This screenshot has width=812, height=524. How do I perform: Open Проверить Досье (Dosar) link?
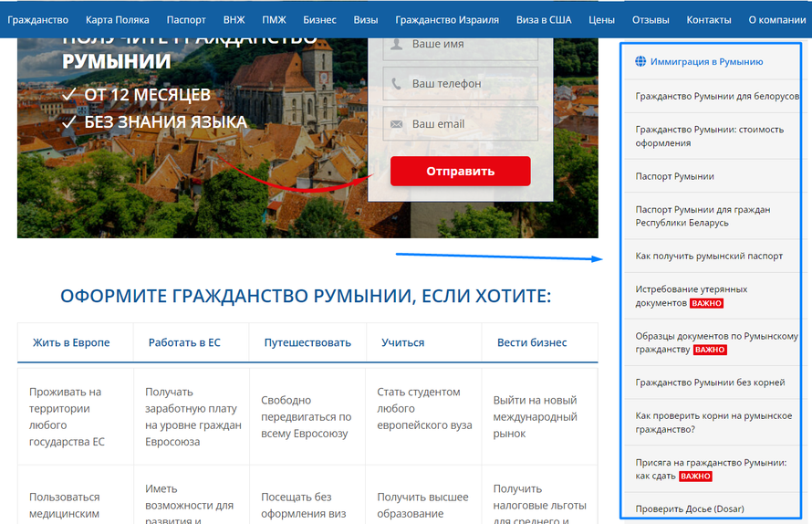point(690,509)
